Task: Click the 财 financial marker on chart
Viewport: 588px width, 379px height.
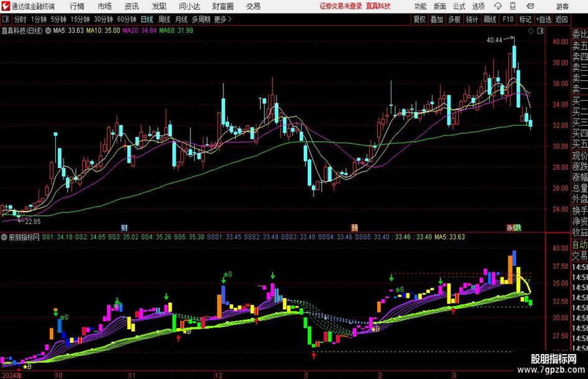Action: 124,227
